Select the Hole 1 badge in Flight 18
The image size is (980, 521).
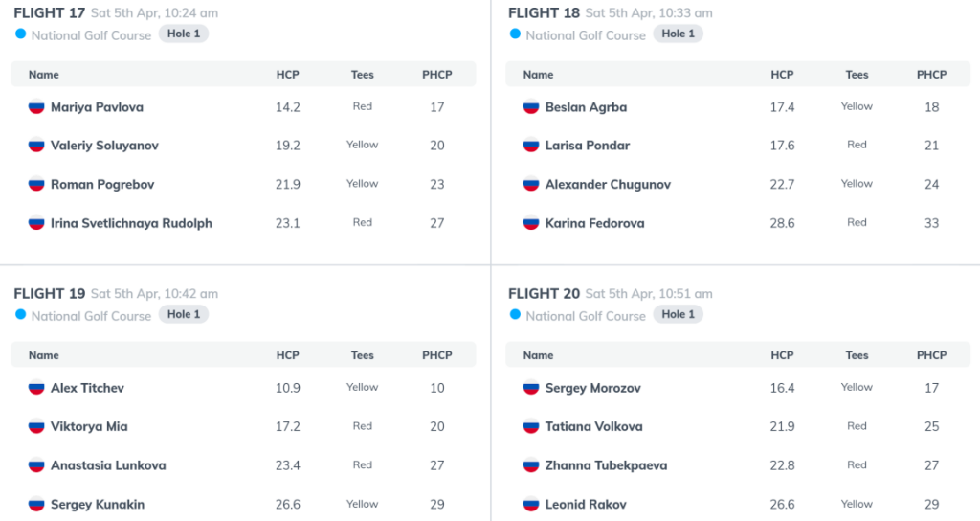(679, 34)
